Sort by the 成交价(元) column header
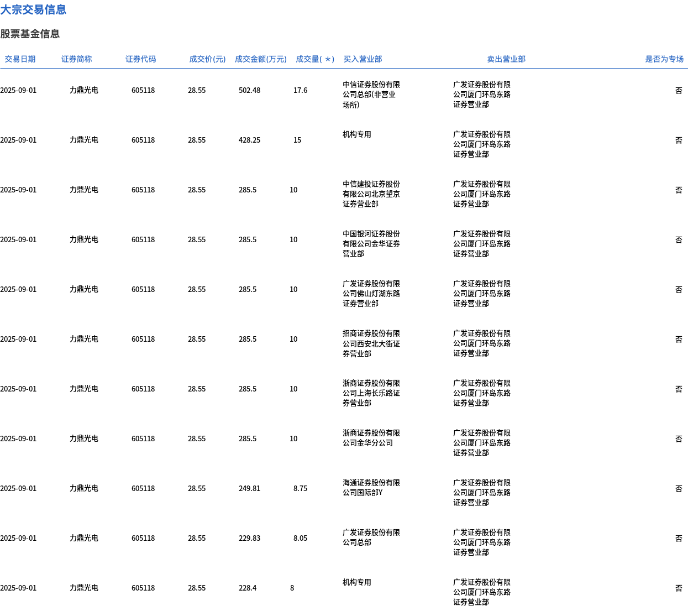This screenshot has height=616, width=688. 207,59
